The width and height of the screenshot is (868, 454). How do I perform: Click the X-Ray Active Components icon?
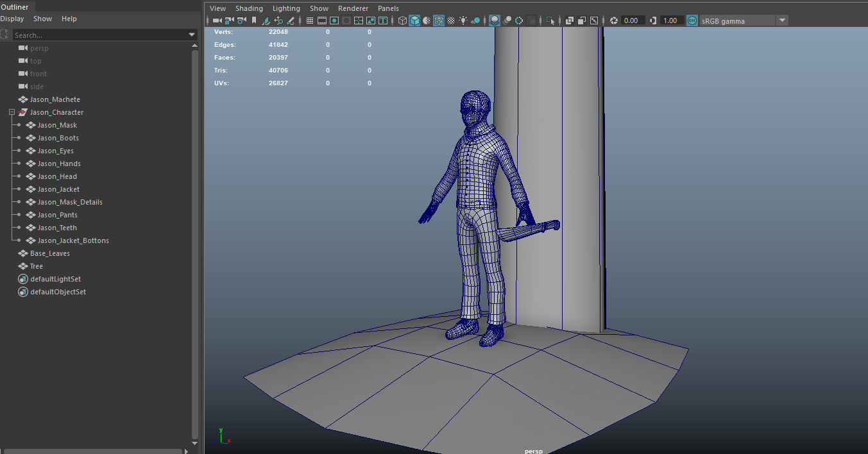582,21
